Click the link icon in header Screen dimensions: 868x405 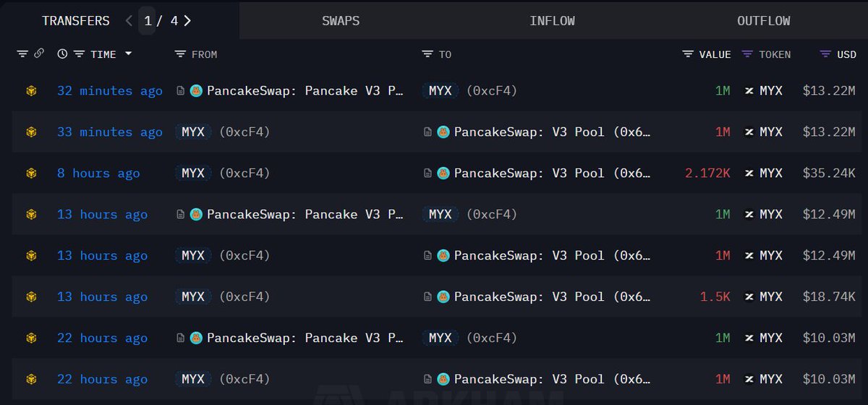pyautogui.click(x=39, y=54)
